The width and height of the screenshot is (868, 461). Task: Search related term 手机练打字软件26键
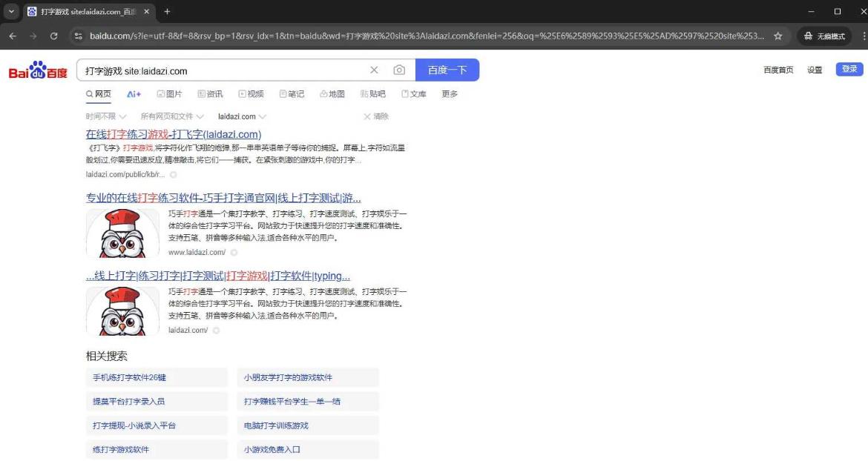tap(157, 377)
